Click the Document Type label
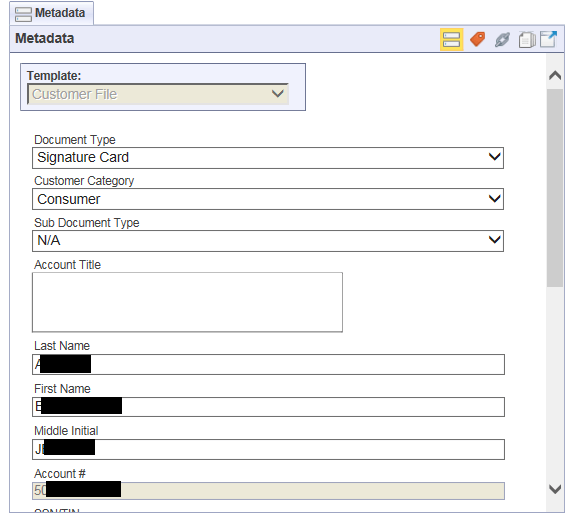The height and width of the screenshot is (519, 571). click(x=75, y=140)
